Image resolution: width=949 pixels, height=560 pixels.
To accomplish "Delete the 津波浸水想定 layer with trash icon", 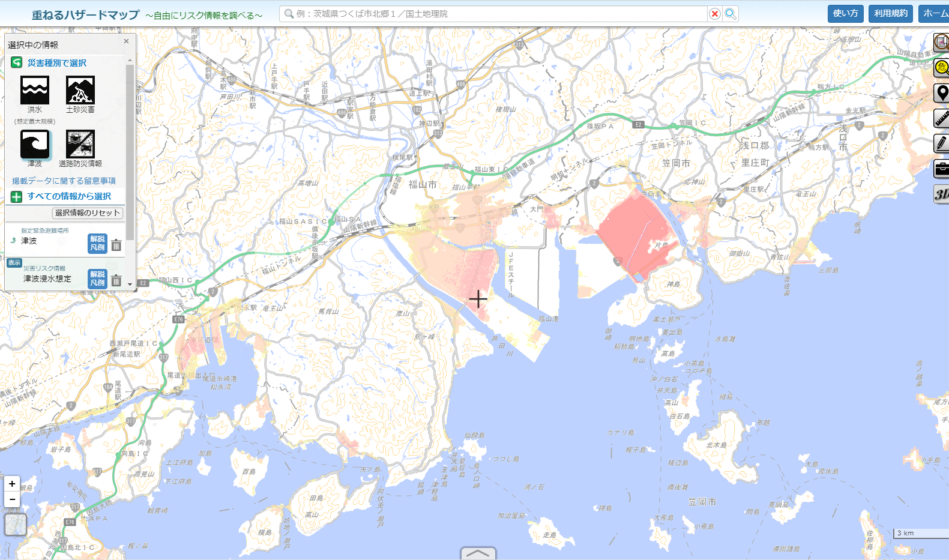I will coord(116,280).
